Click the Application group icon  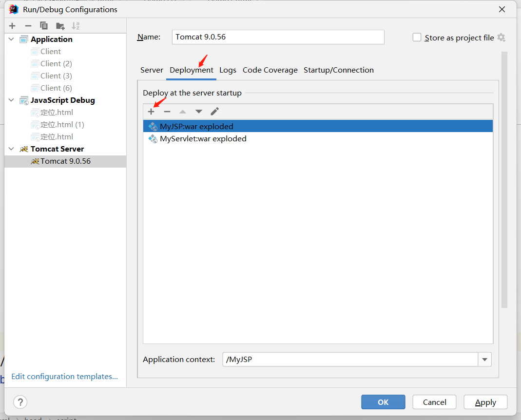pos(23,39)
